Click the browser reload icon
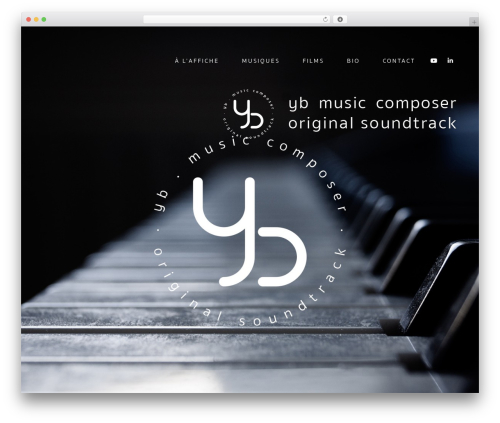Image resolution: width=500 pixels, height=423 pixels. [325, 19]
